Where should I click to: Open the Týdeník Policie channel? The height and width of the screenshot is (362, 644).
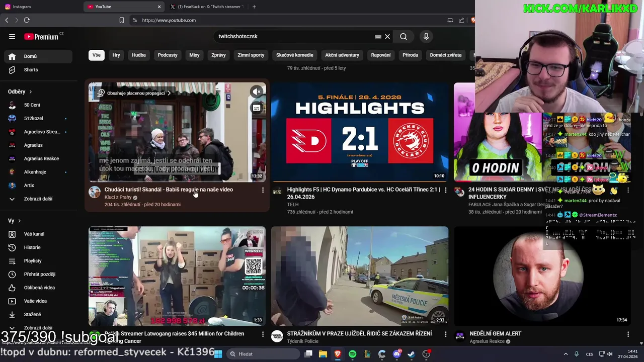point(303,341)
